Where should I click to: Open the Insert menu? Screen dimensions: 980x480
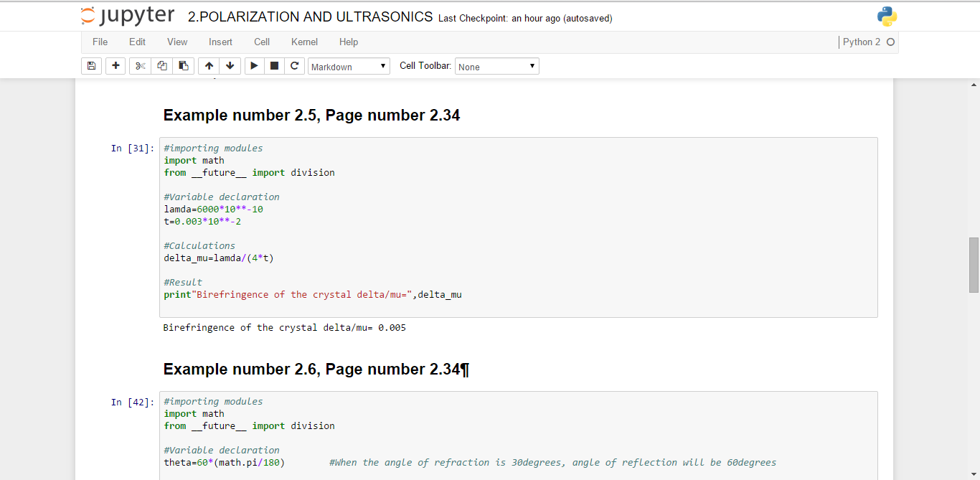[220, 42]
